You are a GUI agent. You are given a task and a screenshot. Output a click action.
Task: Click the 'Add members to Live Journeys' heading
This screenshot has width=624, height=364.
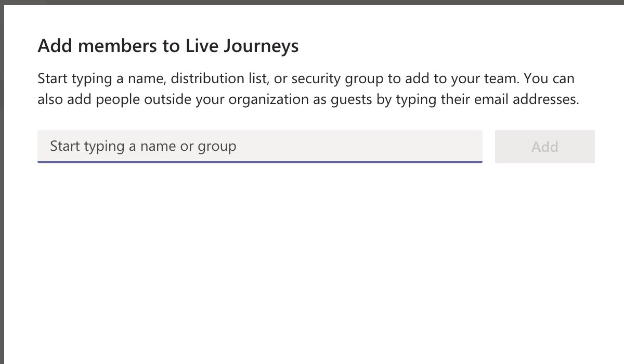coord(168,46)
